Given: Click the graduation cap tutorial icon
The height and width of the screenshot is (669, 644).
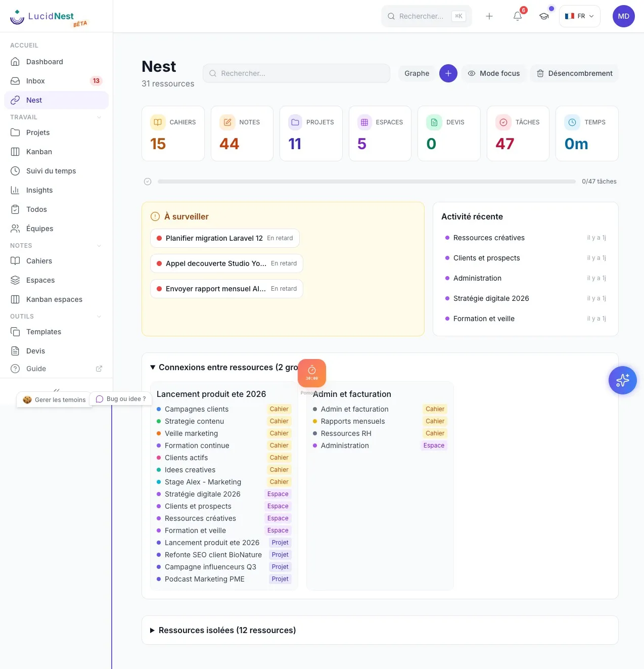Looking at the screenshot, I should coord(544,16).
